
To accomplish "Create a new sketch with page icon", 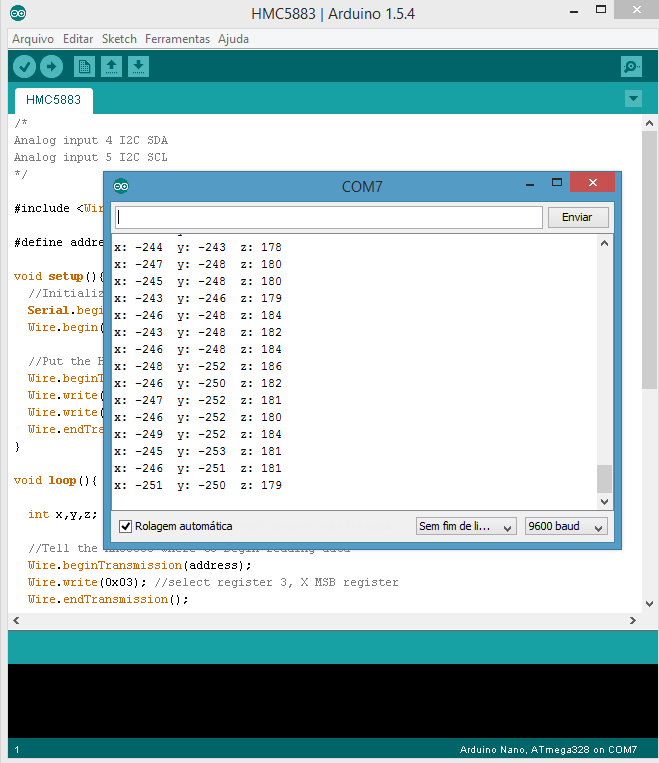I will pos(84,66).
